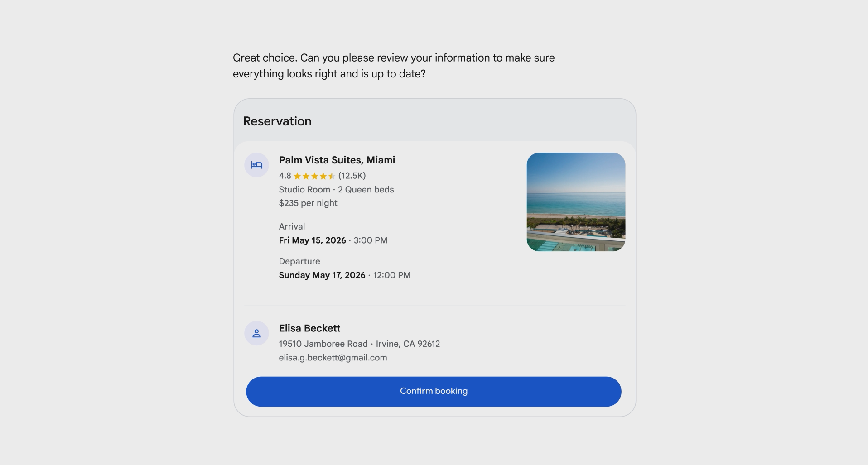Select the Fri May 15, 2026 arrival date
The height and width of the screenshot is (465, 868).
(x=312, y=240)
